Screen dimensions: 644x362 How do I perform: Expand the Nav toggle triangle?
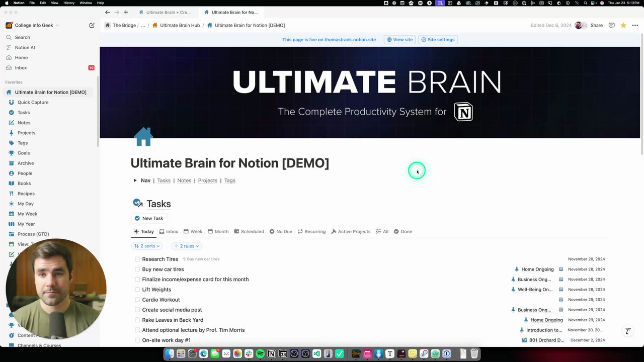tap(135, 180)
